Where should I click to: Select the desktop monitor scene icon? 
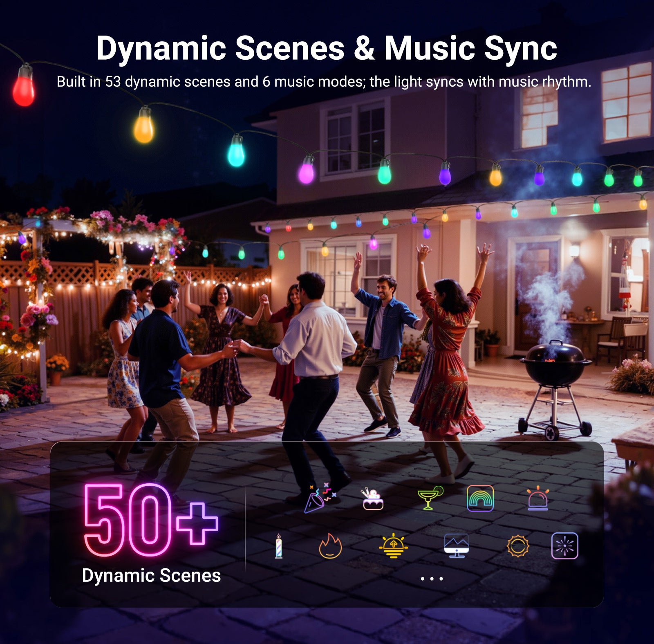[456, 545]
